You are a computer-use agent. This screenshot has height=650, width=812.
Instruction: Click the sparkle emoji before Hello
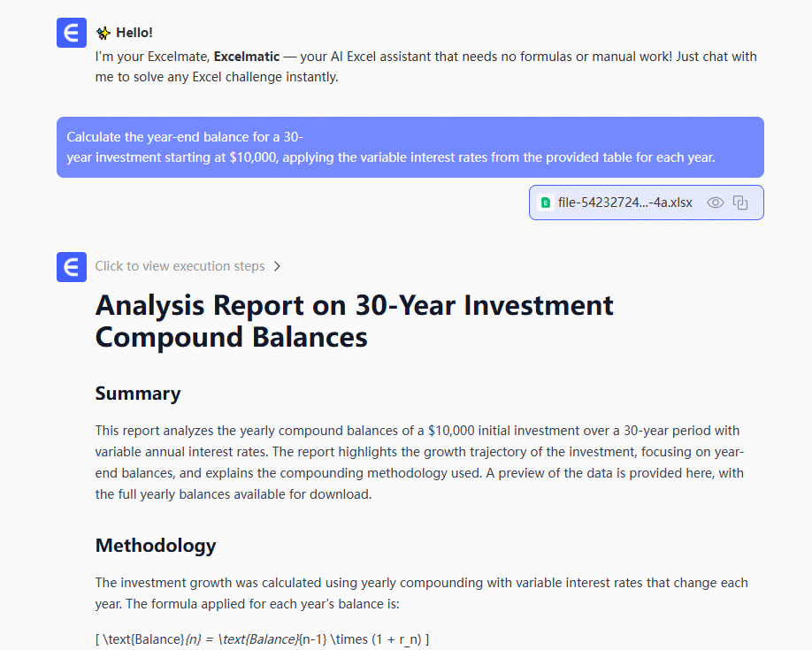click(103, 33)
